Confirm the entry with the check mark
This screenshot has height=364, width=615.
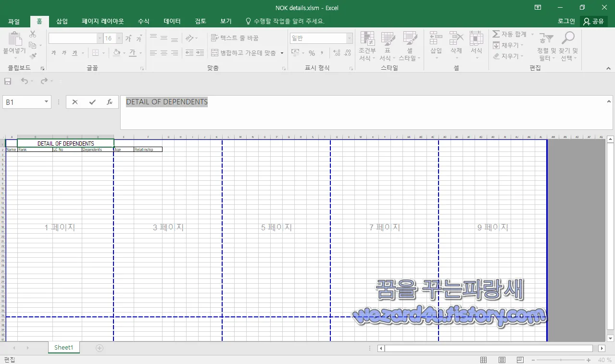(x=92, y=102)
